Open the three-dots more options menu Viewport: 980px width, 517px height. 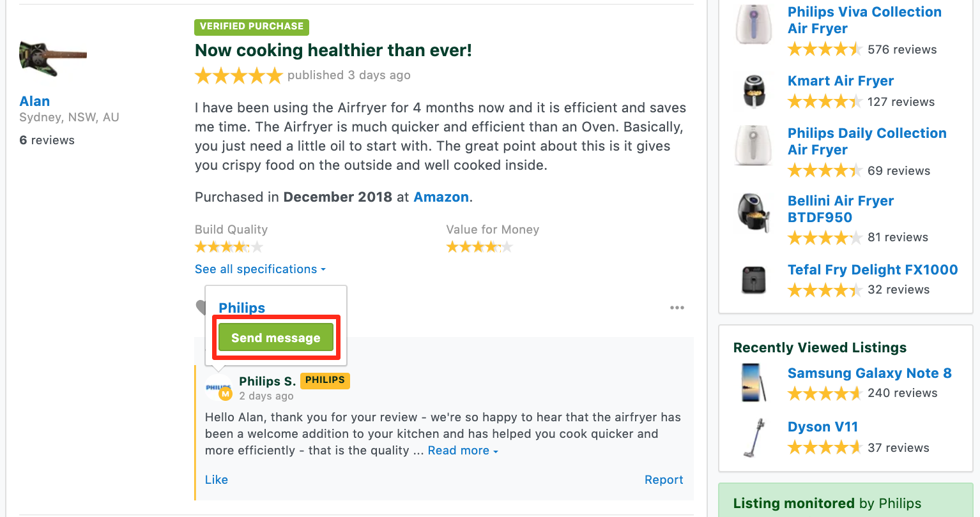point(677,308)
